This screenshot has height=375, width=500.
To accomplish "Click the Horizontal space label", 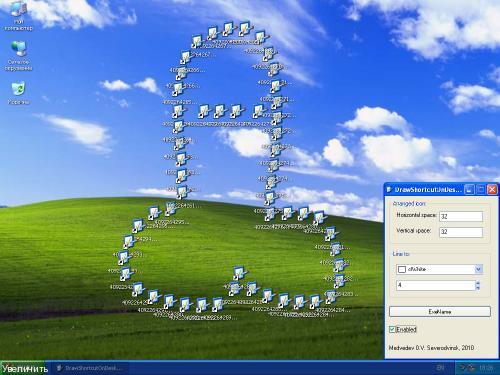I will pyautogui.click(x=416, y=215).
